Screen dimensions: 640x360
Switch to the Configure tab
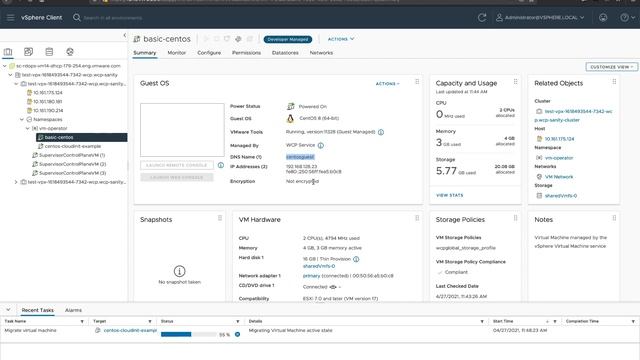[209, 53]
